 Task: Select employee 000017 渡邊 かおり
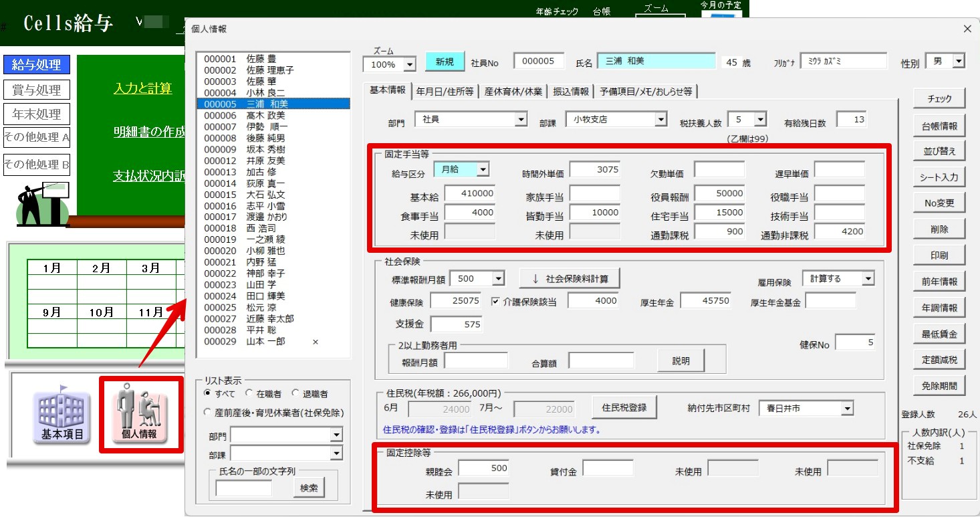tap(273, 217)
